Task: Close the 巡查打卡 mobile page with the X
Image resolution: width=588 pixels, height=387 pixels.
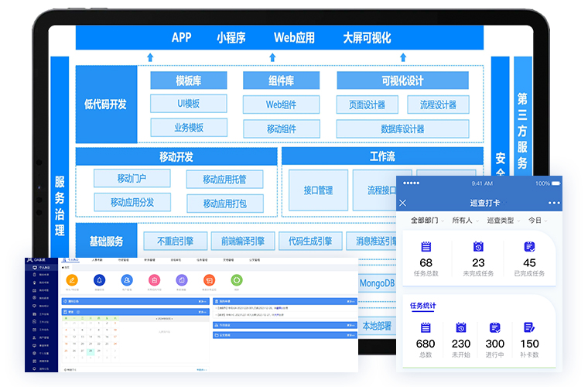Action: (403, 203)
